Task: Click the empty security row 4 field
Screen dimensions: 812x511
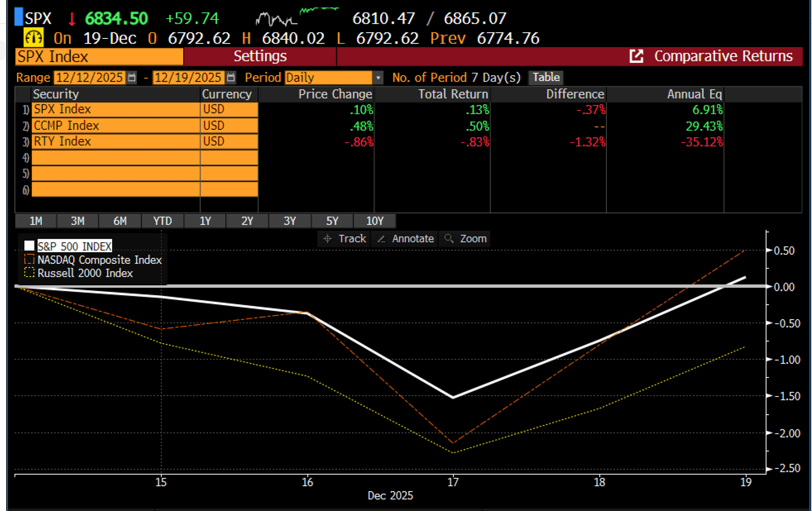Action: 115,158
